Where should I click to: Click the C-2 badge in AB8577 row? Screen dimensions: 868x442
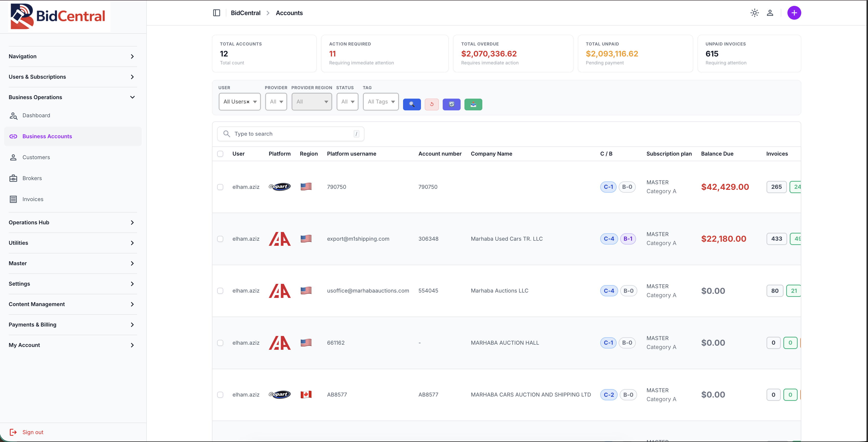pyautogui.click(x=608, y=394)
